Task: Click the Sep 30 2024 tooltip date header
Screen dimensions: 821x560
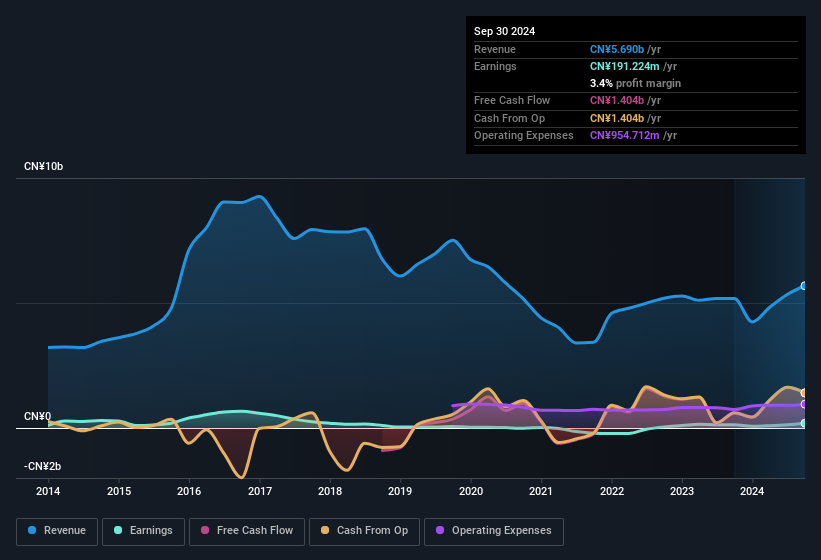Action: [x=505, y=31]
